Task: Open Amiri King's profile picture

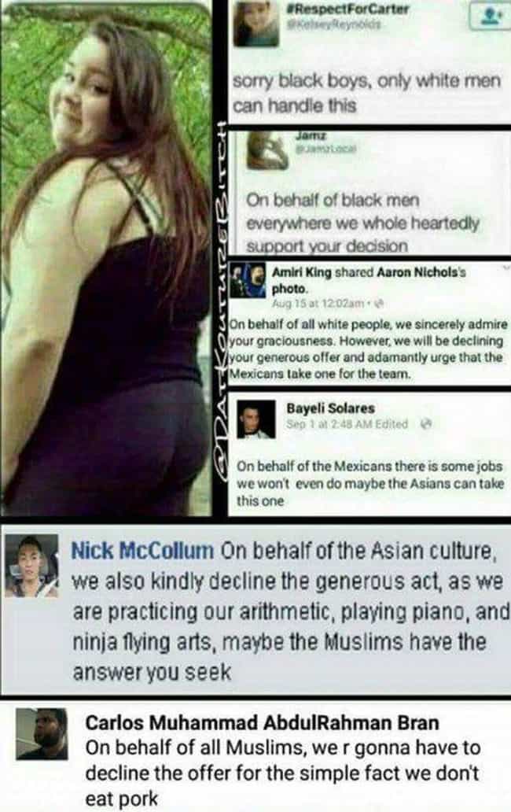Action: [247, 280]
